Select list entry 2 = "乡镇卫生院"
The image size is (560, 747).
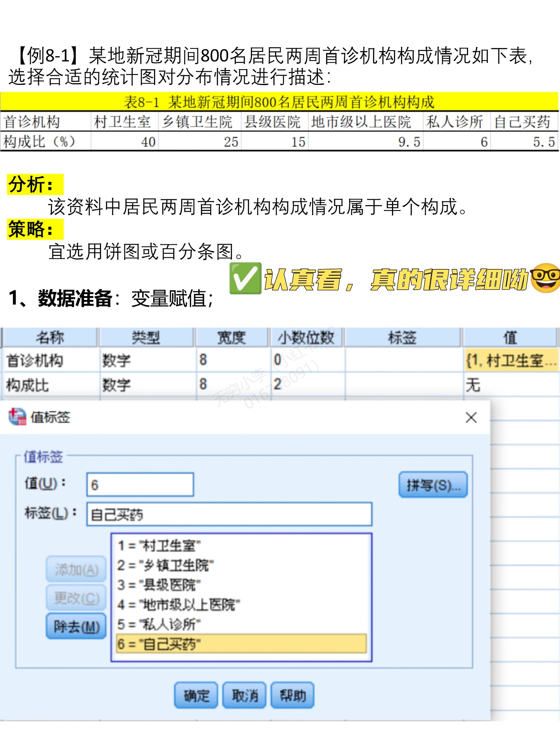point(241,565)
